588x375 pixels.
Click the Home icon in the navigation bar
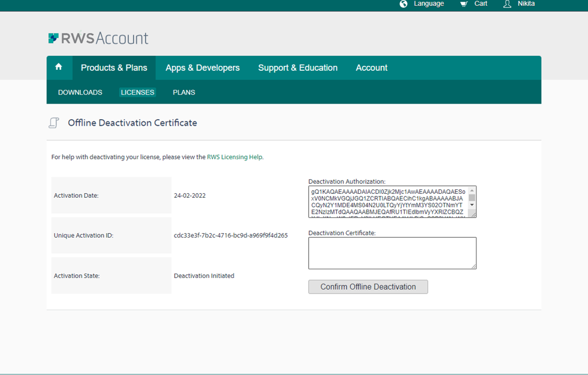[x=59, y=66]
